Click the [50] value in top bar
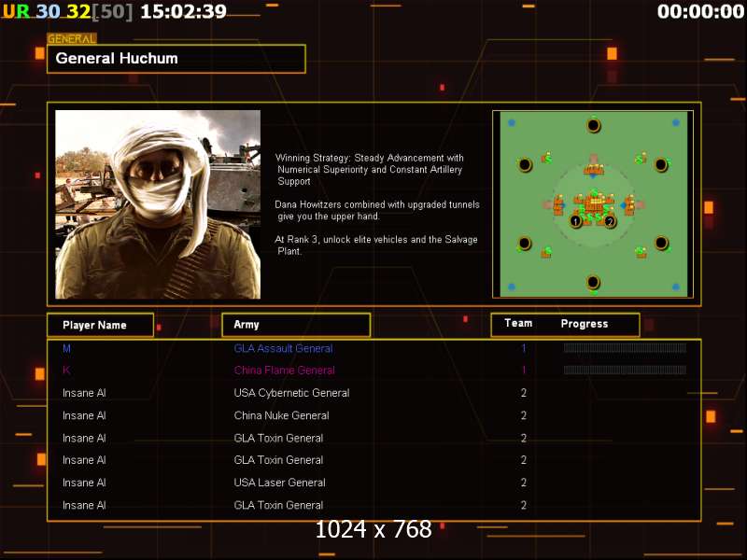 coord(112,11)
